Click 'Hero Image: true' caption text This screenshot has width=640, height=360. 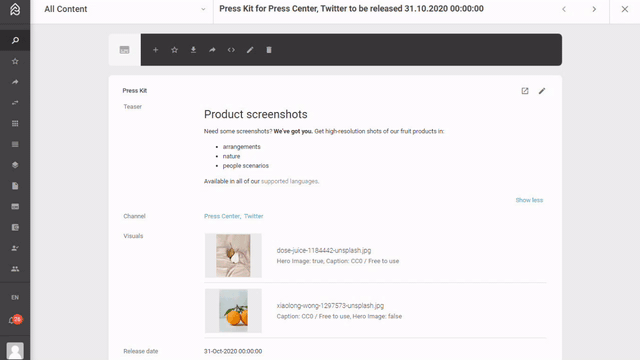point(300,261)
